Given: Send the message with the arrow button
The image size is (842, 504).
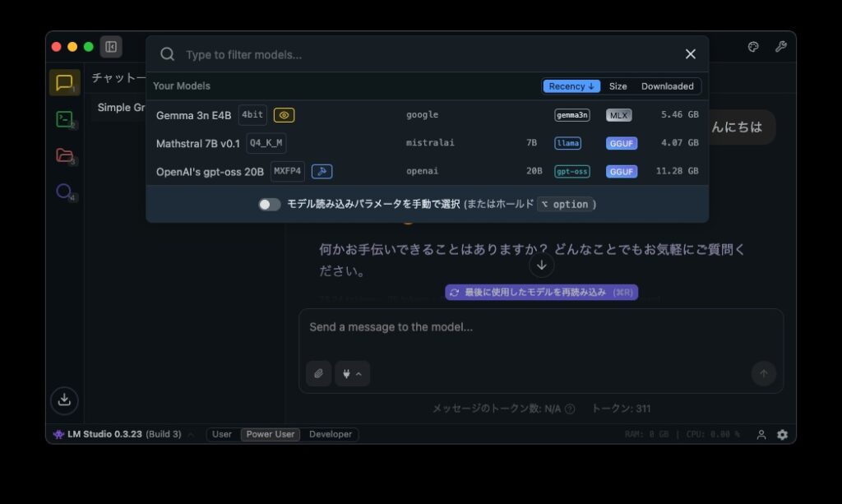Looking at the screenshot, I should (764, 373).
